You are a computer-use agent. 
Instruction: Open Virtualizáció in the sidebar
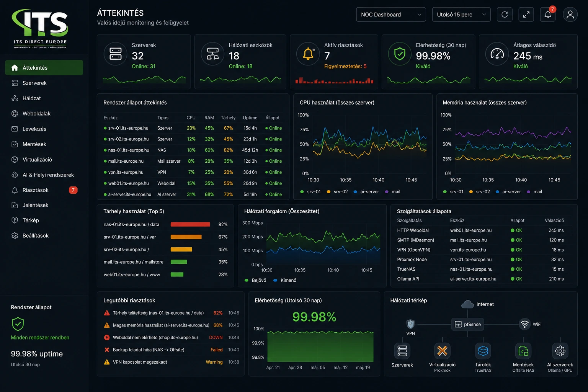pos(44,159)
